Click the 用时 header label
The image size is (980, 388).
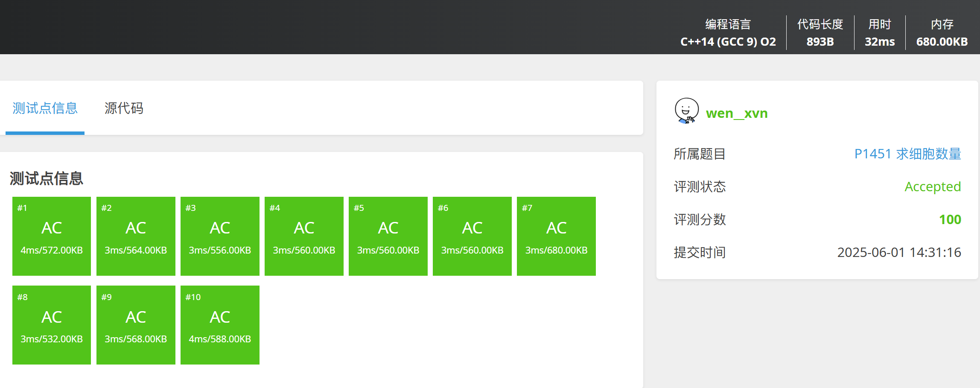click(880, 24)
